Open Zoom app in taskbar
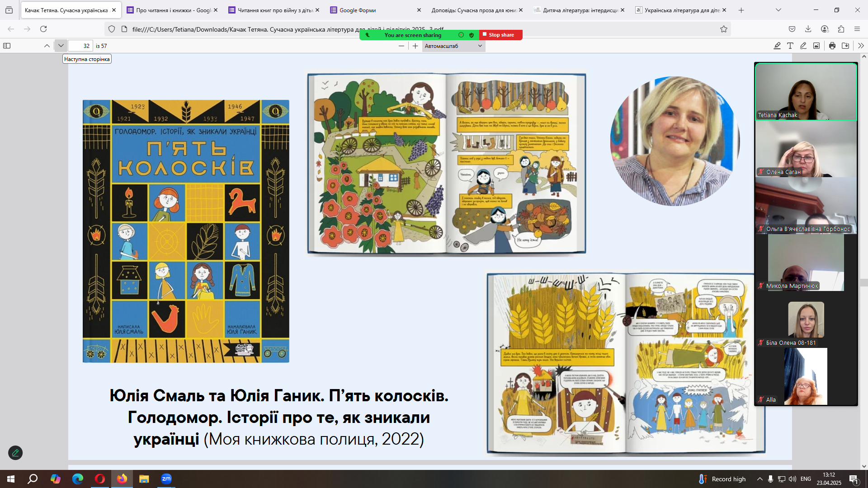The image size is (868, 488). tap(166, 479)
